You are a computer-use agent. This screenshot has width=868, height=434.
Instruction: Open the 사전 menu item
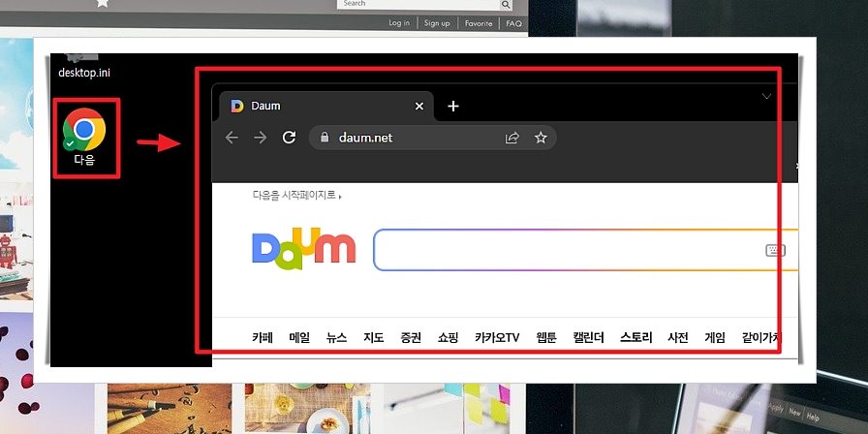click(678, 337)
